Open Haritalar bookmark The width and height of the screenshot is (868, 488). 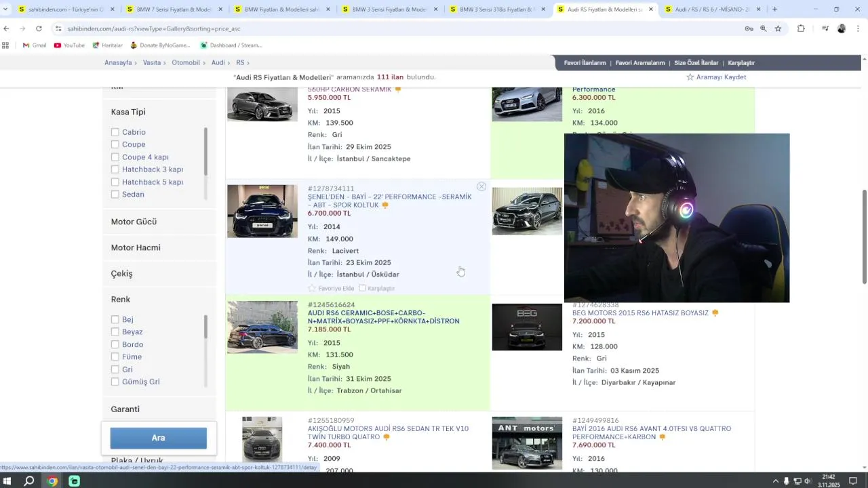click(107, 45)
